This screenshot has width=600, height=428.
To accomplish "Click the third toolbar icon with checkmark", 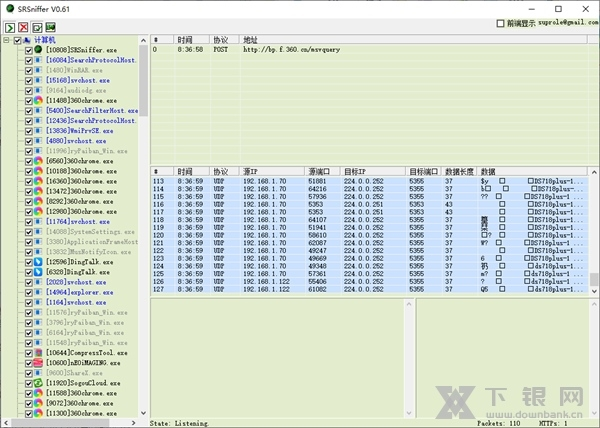I will pyautogui.click(x=36, y=28).
